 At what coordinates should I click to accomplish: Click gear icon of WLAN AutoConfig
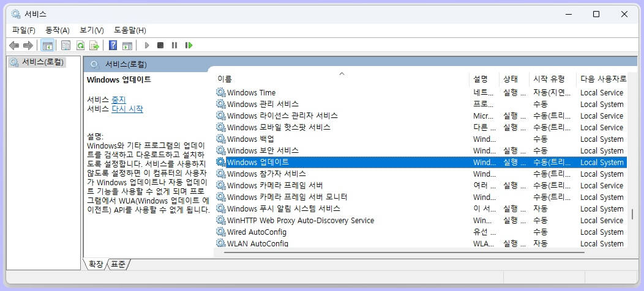click(221, 243)
